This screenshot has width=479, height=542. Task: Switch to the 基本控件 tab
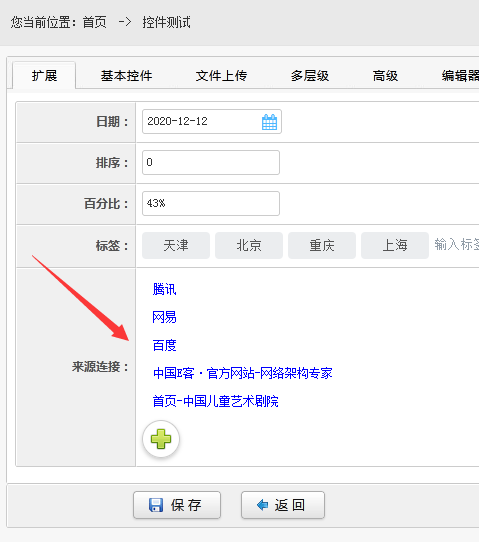pyautogui.click(x=126, y=76)
